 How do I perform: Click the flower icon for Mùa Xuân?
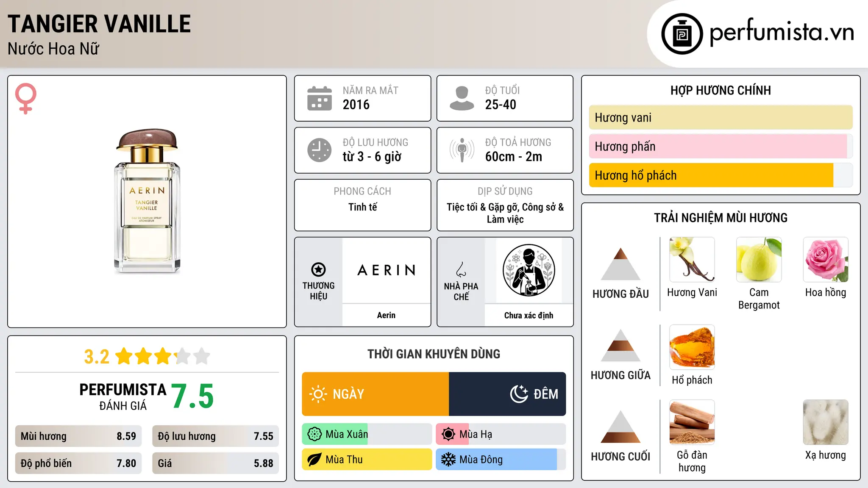[x=314, y=434]
